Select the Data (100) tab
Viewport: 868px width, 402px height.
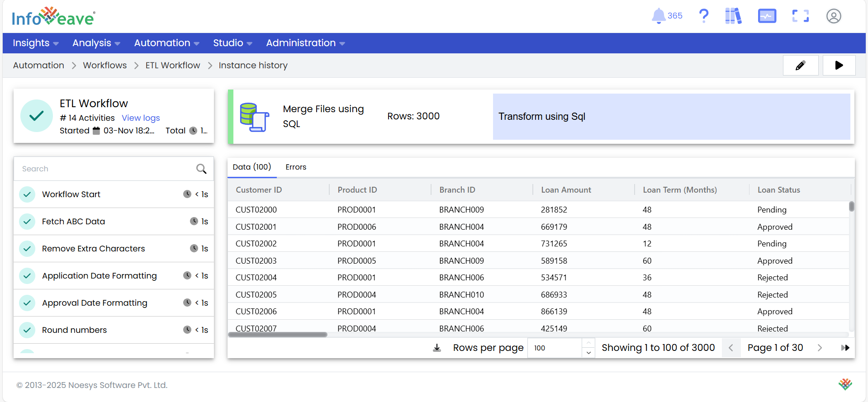pyautogui.click(x=252, y=167)
